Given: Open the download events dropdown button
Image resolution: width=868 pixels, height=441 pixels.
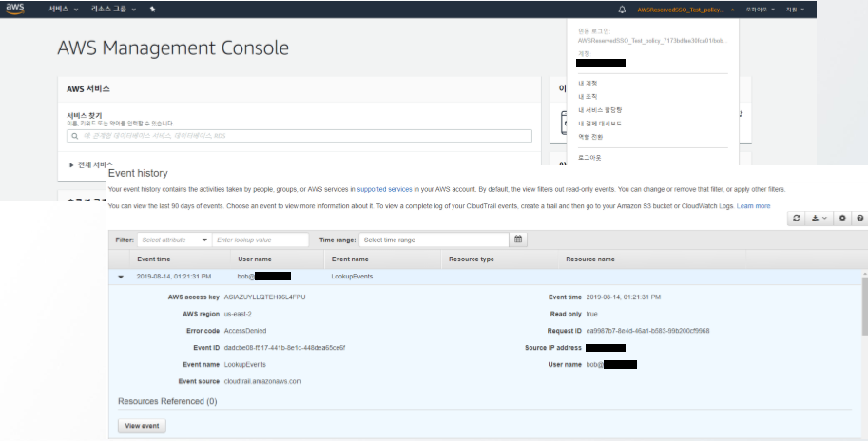Looking at the screenshot, I should point(819,218).
